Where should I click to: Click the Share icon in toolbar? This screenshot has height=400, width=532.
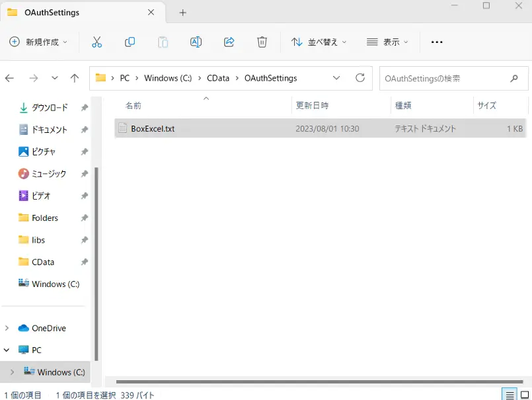point(229,42)
